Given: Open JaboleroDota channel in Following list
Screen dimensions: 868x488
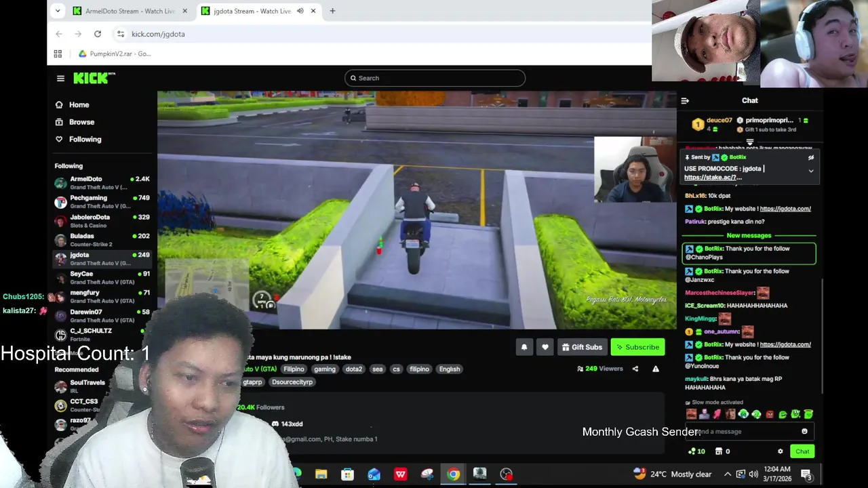Looking at the screenshot, I should click(102, 221).
